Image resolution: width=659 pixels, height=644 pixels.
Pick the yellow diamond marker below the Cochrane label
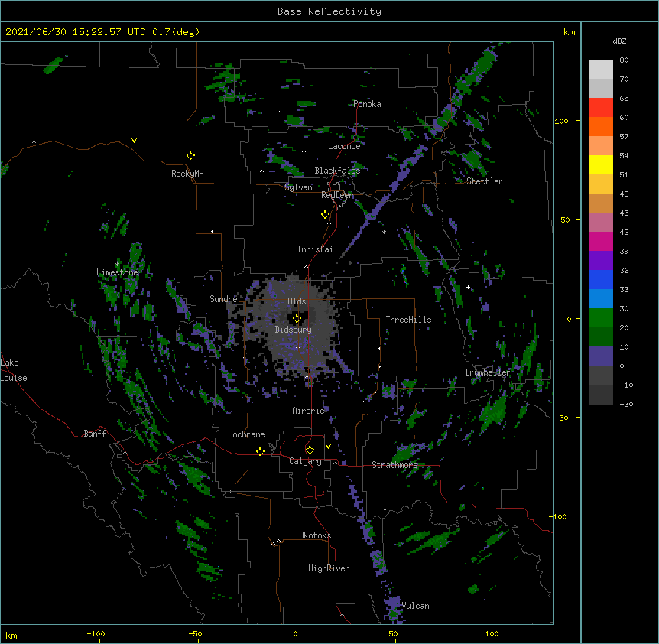pos(261,451)
